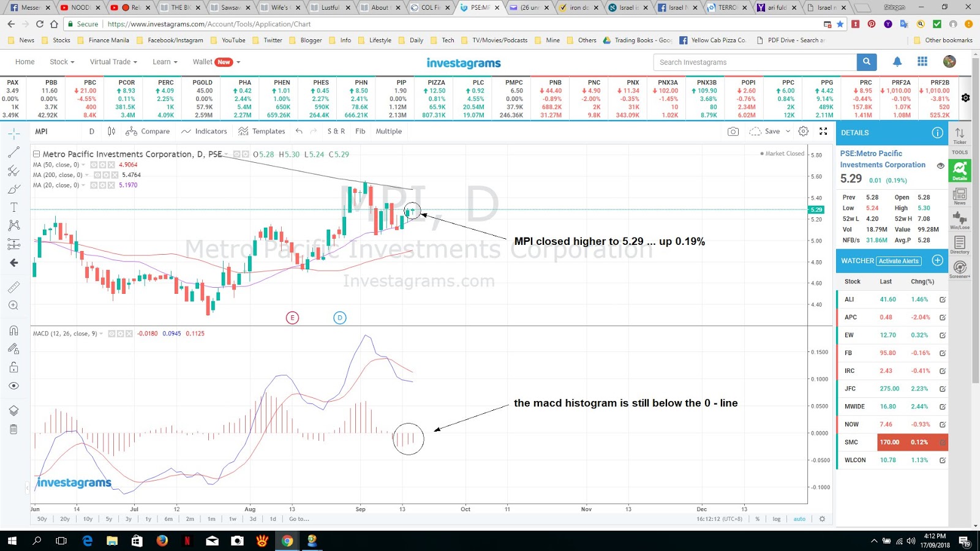
Task: Click the blue search magnifier button
Action: tap(867, 62)
